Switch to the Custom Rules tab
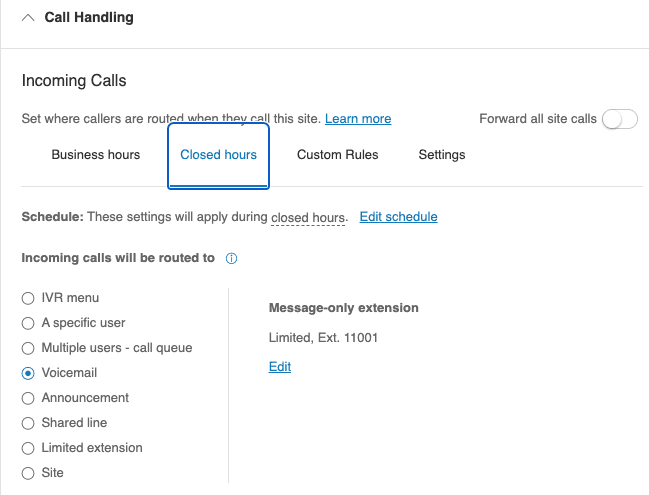The image size is (649, 495). 337,155
